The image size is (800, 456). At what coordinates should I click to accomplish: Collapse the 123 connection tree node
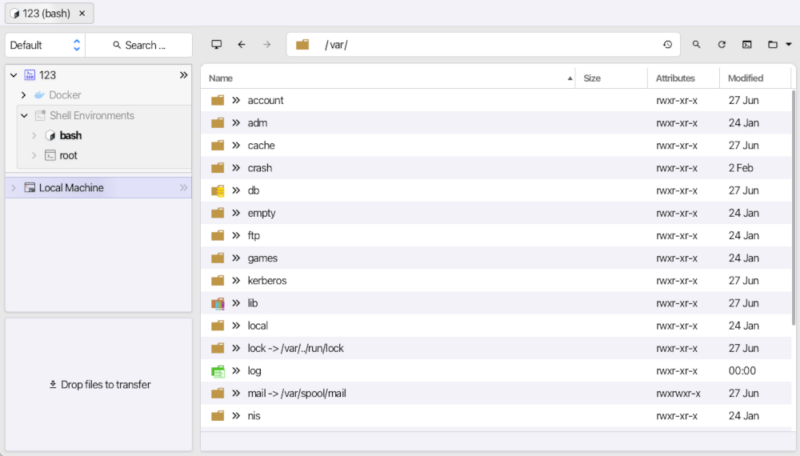pyautogui.click(x=14, y=75)
